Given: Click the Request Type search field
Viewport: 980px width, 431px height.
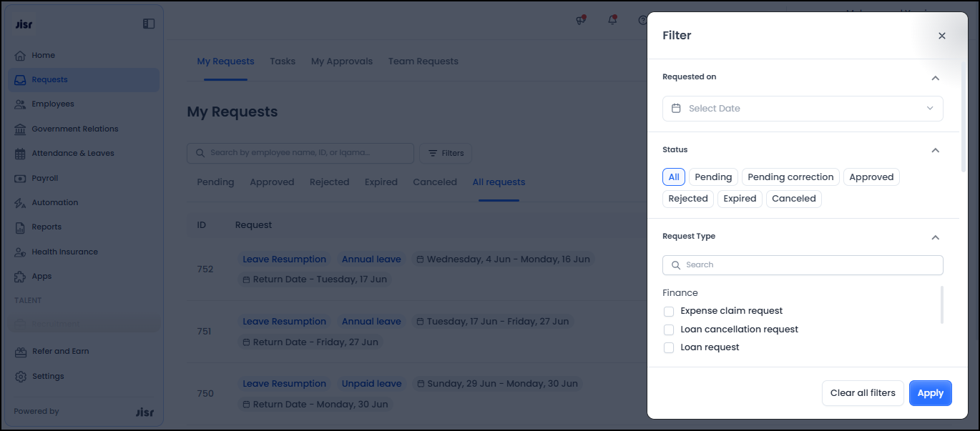Looking at the screenshot, I should 802,265.
